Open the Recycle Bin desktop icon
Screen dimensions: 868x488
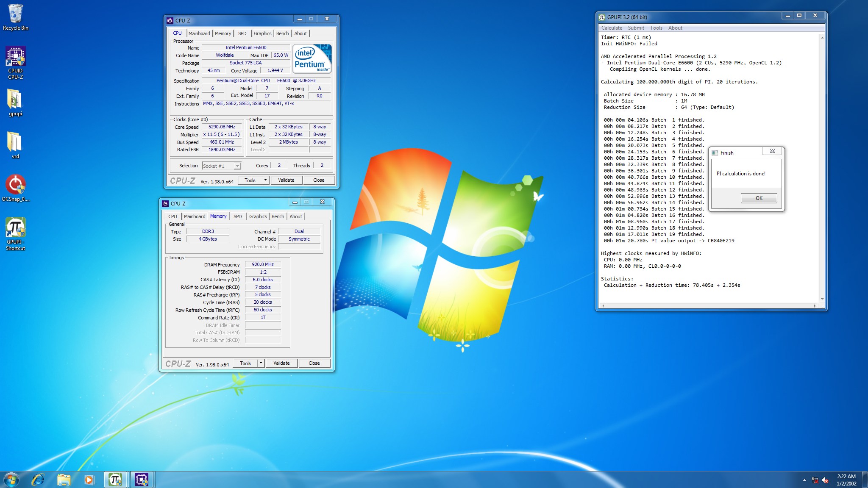pos(15,17)
